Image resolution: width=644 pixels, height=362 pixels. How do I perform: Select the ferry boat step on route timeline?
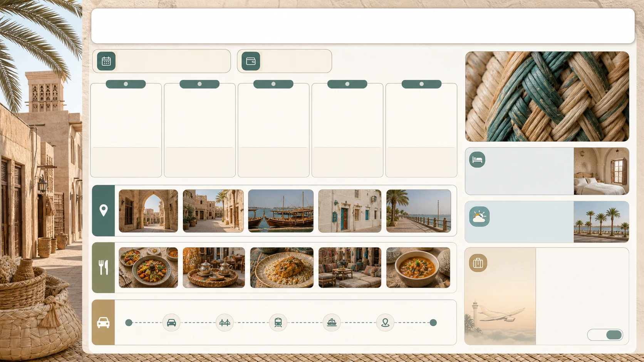(332, 322)
